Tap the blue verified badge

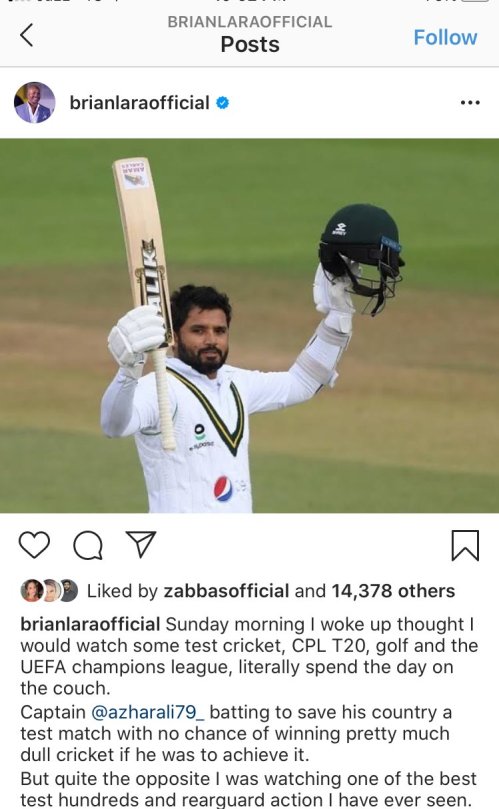click(x=222, y=103)
